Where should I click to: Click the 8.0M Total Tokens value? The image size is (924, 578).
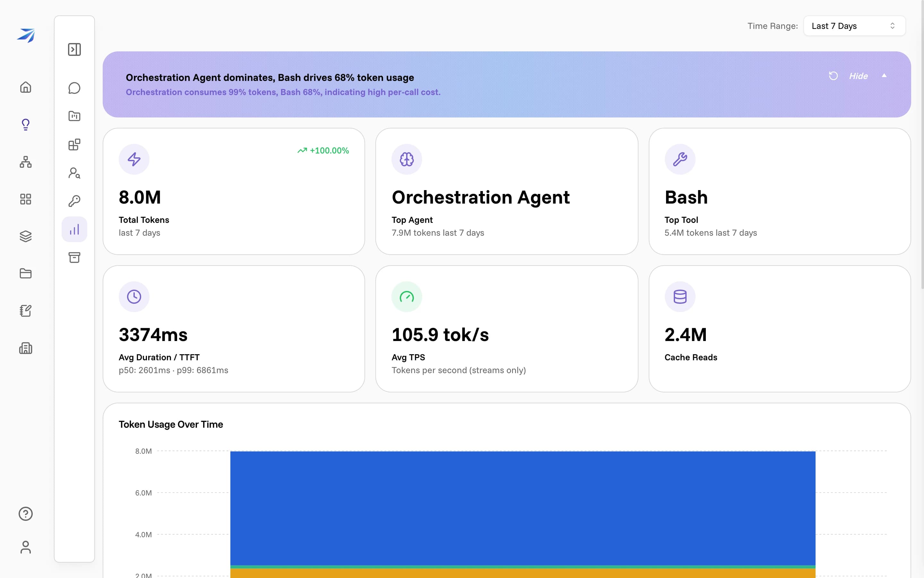(x=140, y=197)
